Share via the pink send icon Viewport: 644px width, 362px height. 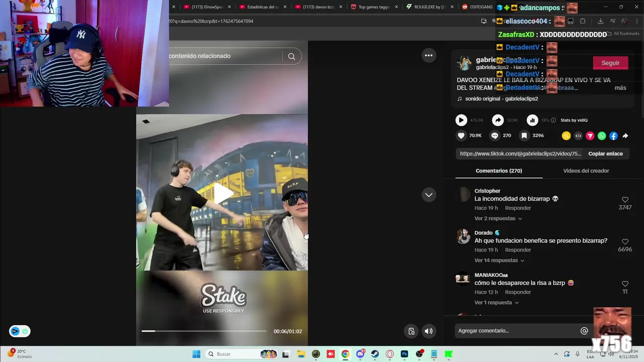click(x=590, y=136)
